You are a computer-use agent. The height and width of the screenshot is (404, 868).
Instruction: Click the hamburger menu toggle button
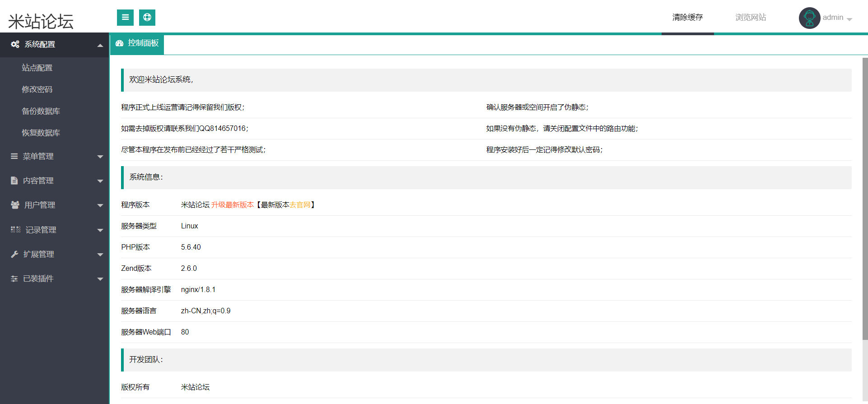pos(125,18)
